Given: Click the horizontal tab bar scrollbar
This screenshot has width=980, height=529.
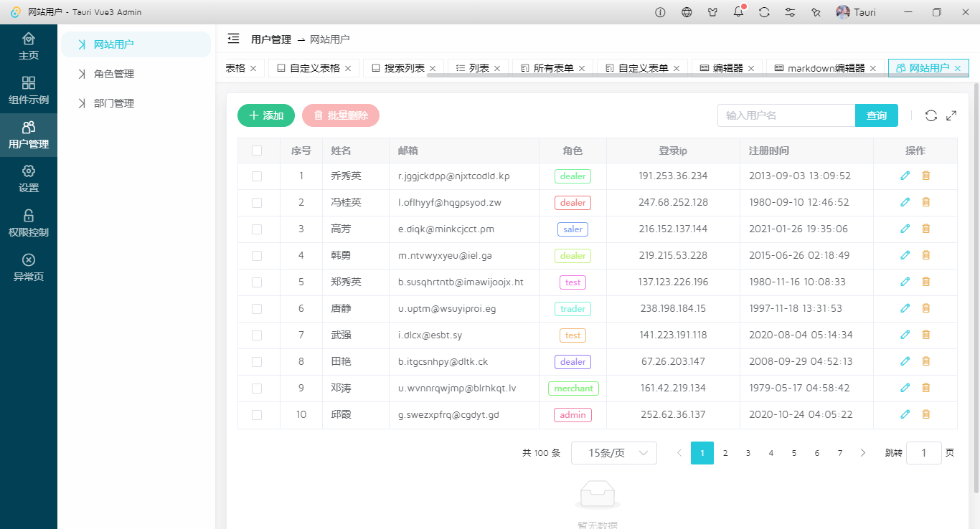Looking at the screenshot, I should click(698, 75).
